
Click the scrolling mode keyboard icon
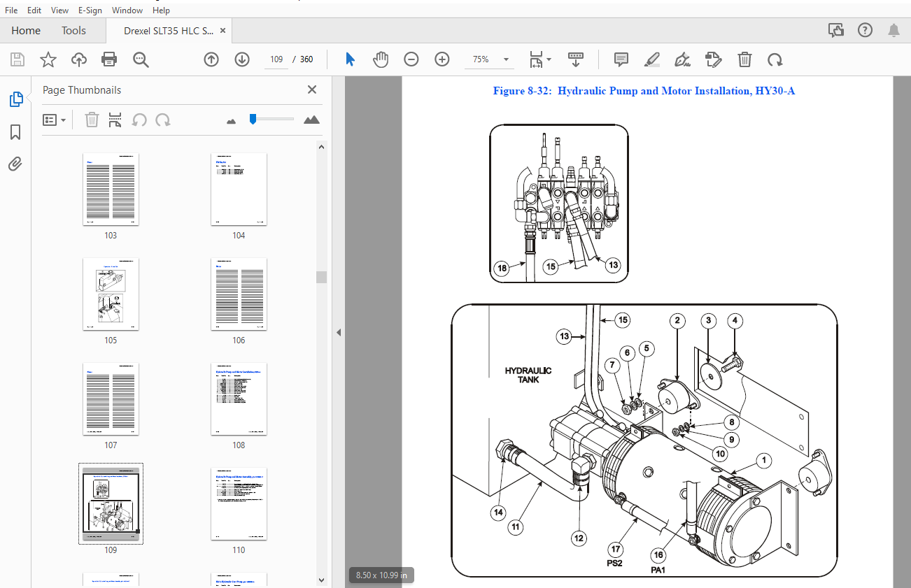click(x=576, y=59)
